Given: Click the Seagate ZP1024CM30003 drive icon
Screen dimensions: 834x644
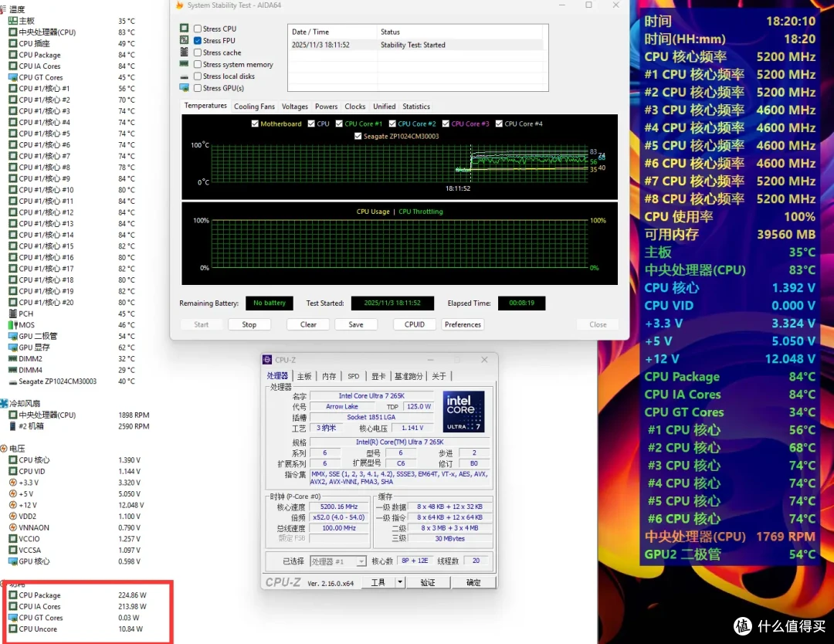Looking at the screenshot, I should click(13, 381).
